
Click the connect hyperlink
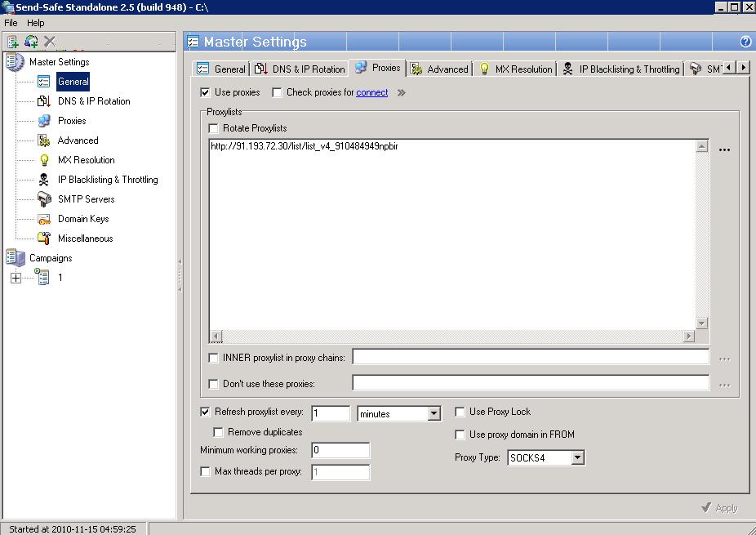(x=371, y=92)
